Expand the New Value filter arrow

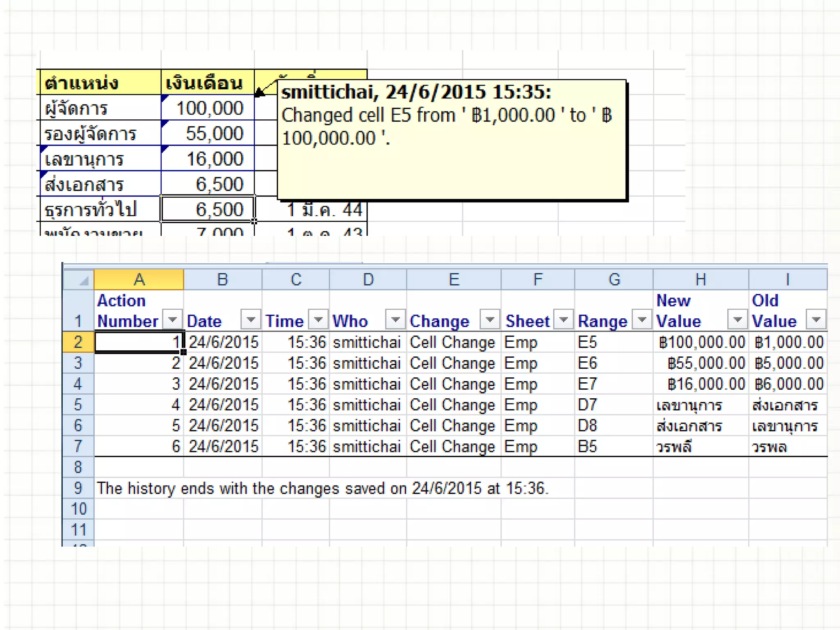pyautogui.click(x=737, y=320)
